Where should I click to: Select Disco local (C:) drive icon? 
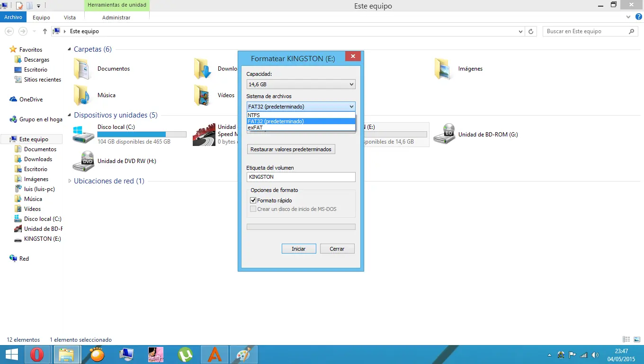[x=83, y=135]
